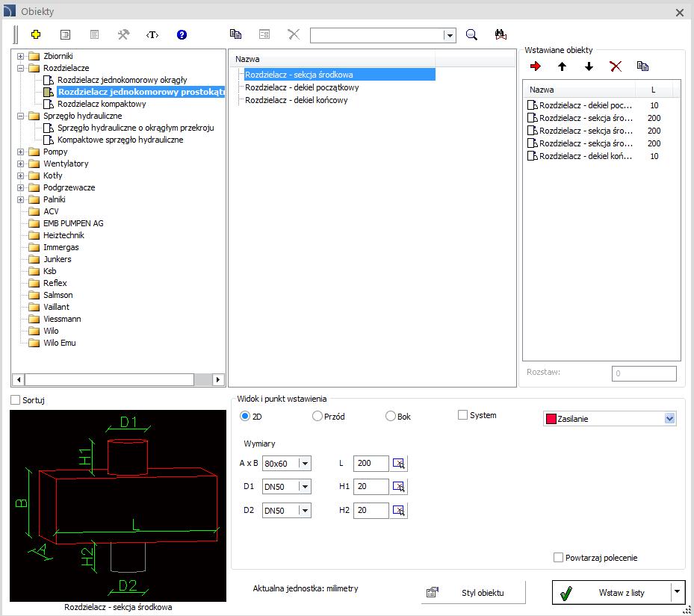Close the Obiekty dialog window
Image resolution: width=694 pixels, height=616 pixels.
tap(680, 13)
